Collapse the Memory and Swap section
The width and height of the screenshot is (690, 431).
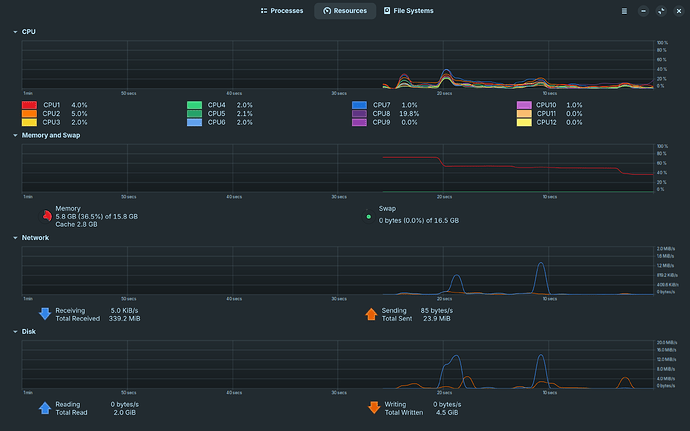coord(15,136)
